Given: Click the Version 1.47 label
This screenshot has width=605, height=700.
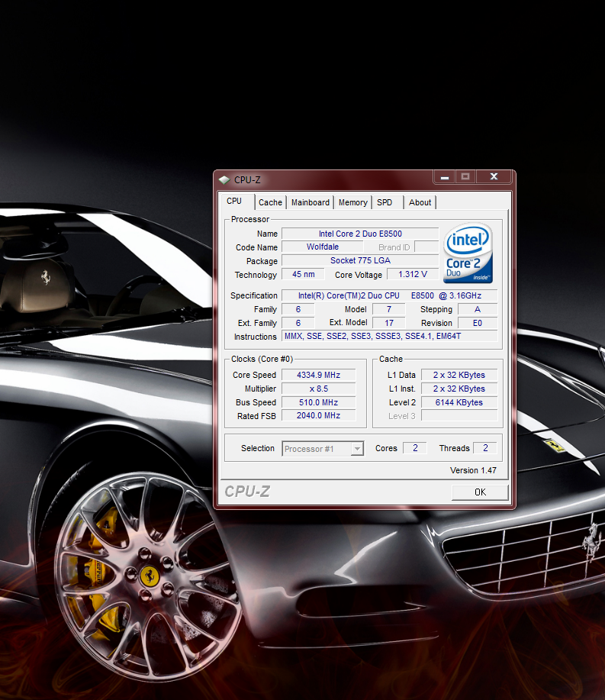Looking at the screenshot, I should (473, 470).
